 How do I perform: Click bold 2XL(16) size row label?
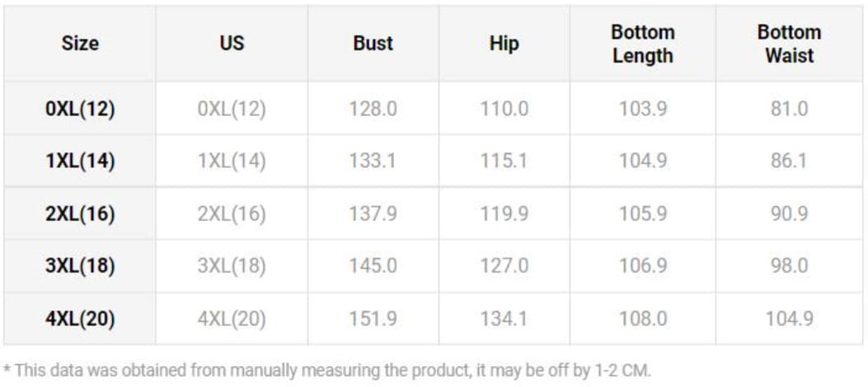80,213
